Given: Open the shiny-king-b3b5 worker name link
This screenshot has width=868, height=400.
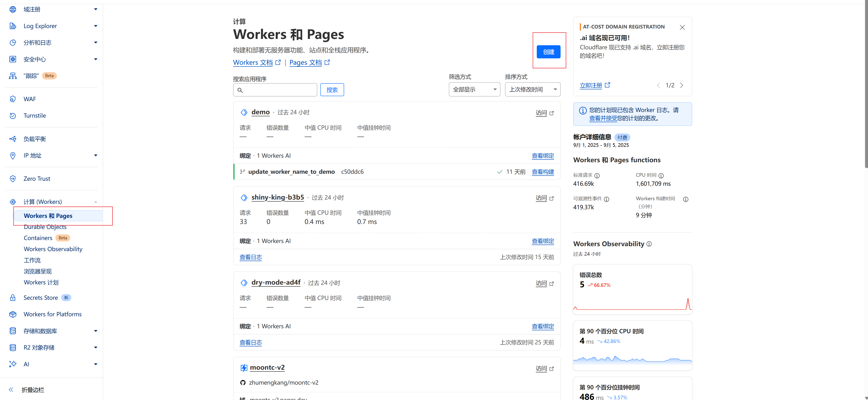Looking at the screenshot, I should [x=278, y=197].
